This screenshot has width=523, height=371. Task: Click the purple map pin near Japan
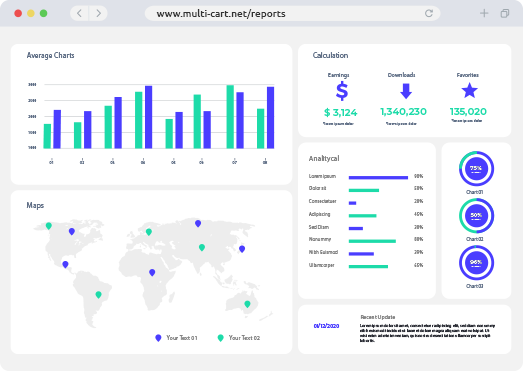point(242,249)
